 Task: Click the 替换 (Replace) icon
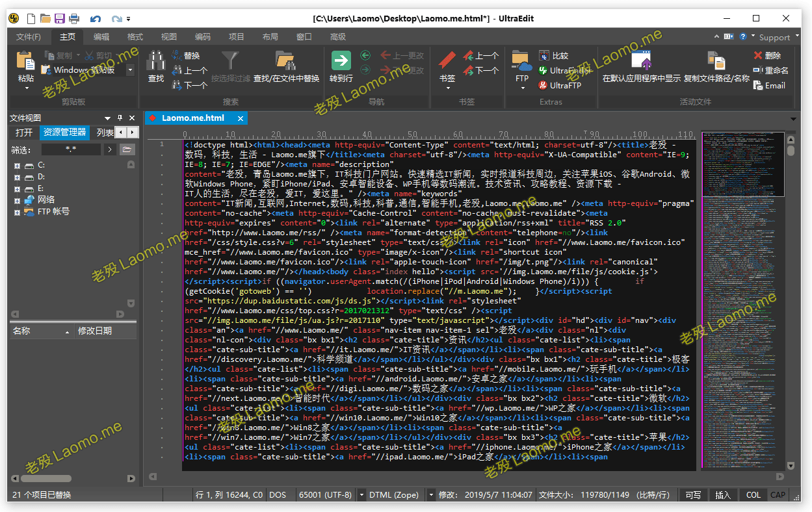(x=186, y=56)
